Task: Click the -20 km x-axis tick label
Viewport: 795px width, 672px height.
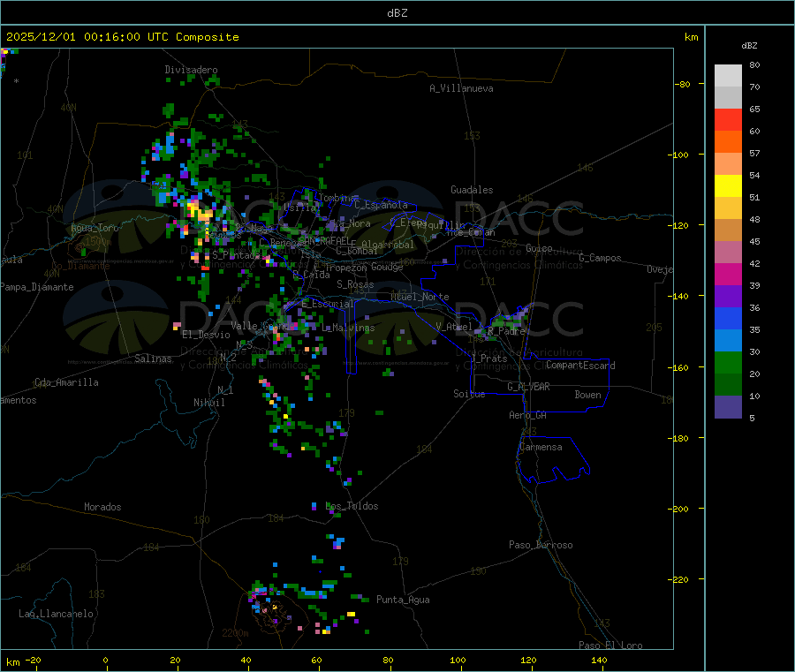Action: 33,660
